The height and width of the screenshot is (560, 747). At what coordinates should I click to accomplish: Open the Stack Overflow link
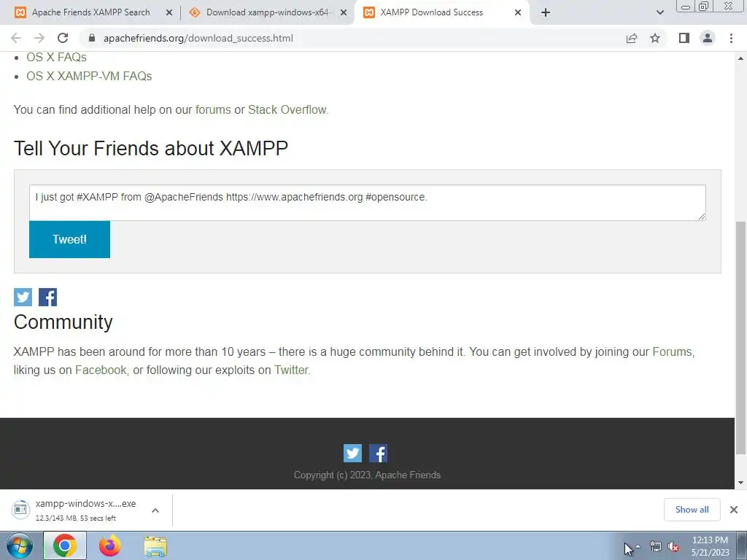(x=287, y=109)
